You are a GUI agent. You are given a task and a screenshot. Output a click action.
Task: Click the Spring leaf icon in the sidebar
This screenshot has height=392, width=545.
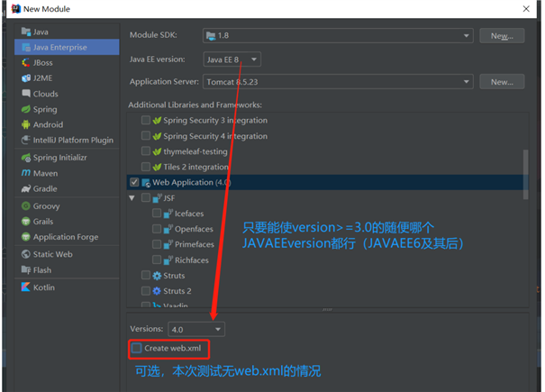(x=26, y=109)
